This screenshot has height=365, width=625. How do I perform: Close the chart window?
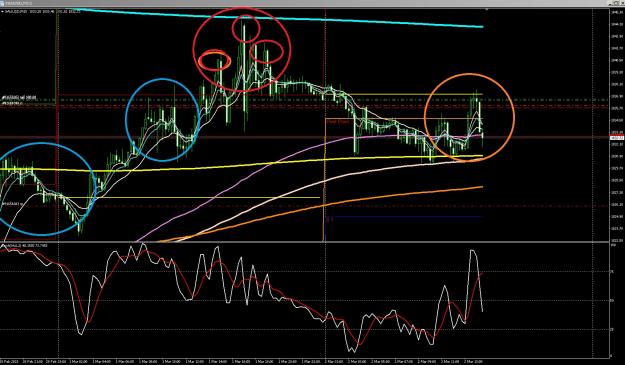tap(622, 3)
